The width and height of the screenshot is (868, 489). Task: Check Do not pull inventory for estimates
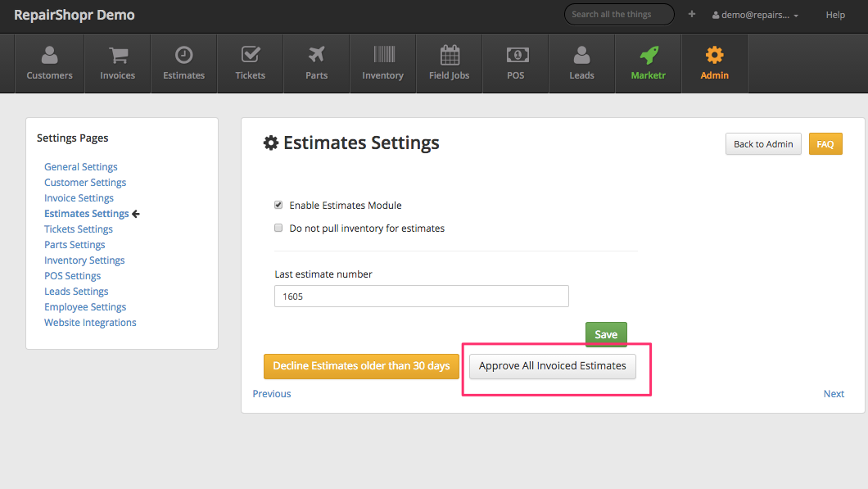click(x=278, y=228)
